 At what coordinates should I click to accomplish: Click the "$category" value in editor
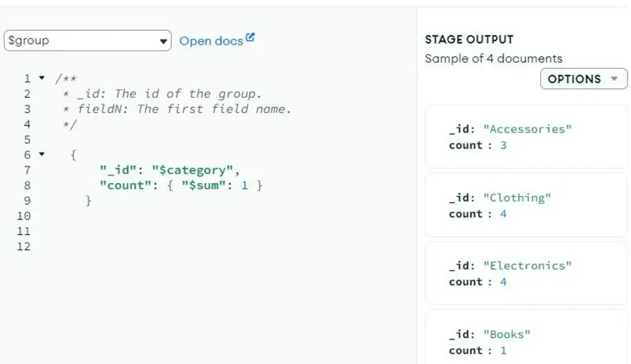click(192, 170)
